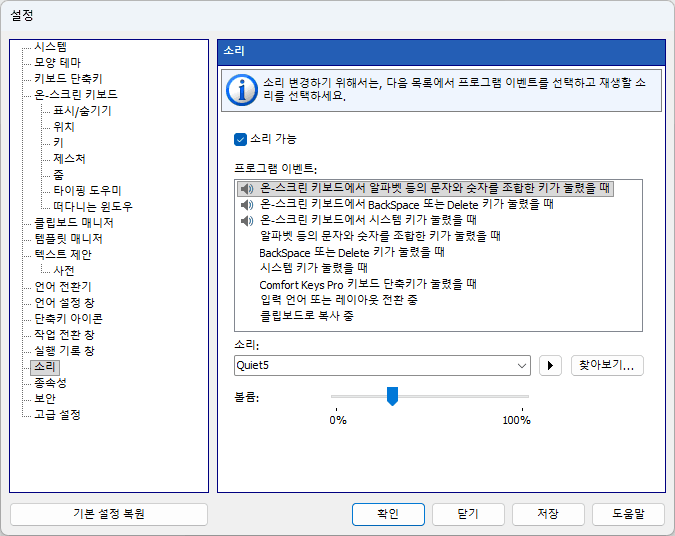Select event 온-스크린 키보드에서 시스템 키가 눌렸을 때
675x536 pixels.
point(368,221)
